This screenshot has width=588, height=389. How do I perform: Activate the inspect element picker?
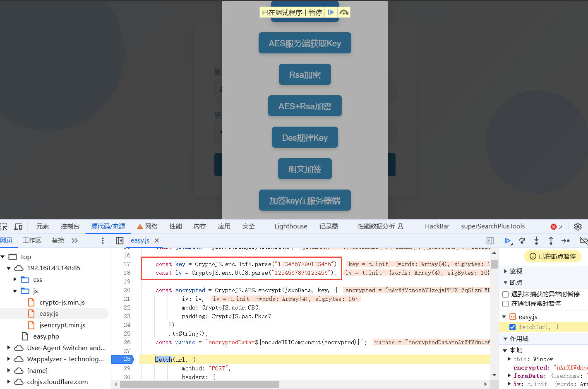point(4,226)
